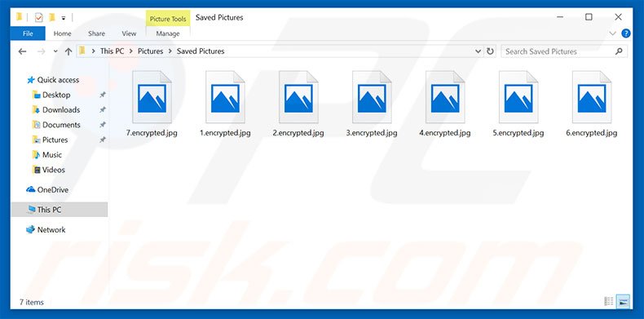Switch to Details view layout
This screenshot has width=644, height=319.
[609, 302]
